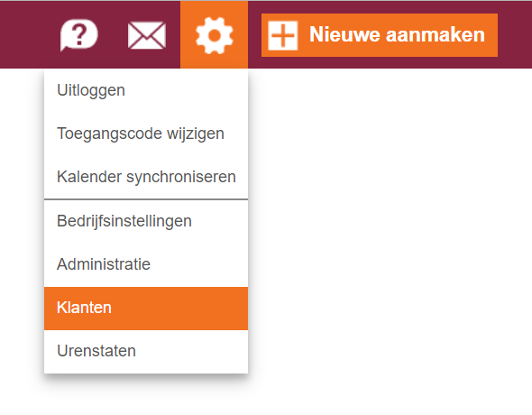Image resolution: width=532 pixels, height=415 pixels.
Task: Choose Kalender synchroniseren
Action: [146, 177]
